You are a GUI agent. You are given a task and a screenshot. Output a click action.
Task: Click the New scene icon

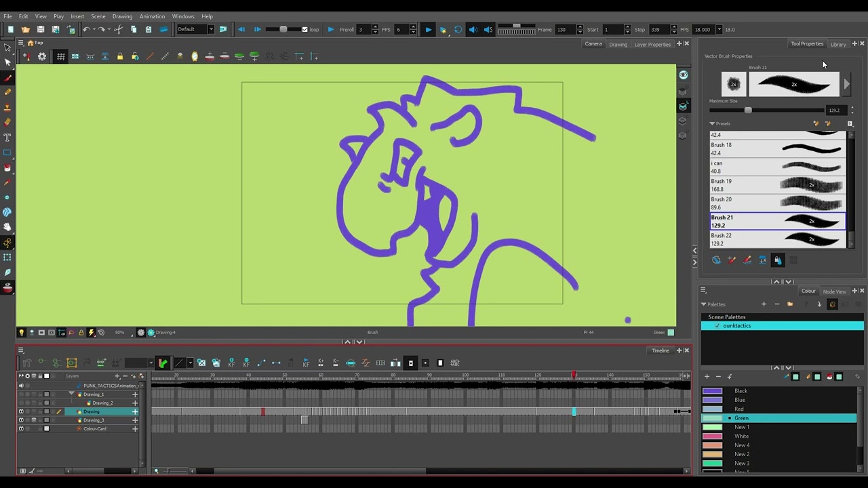[11, 29]
